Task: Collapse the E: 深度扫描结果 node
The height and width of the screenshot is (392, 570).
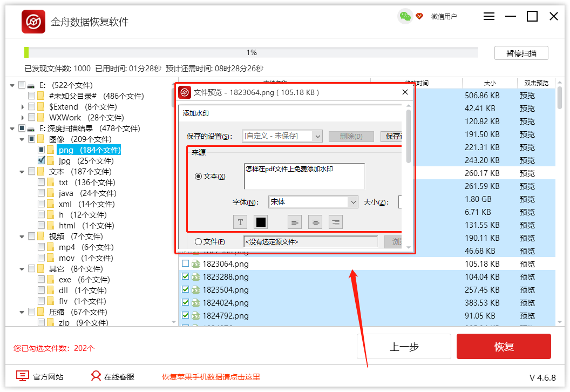Action: 12,129
